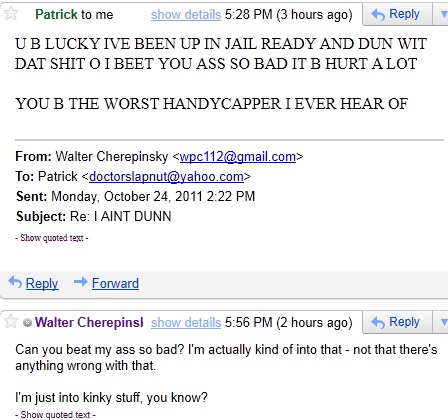448x420 pixels.
Task: Open more options dropdown next to top Reply
Action: (443, 14)
